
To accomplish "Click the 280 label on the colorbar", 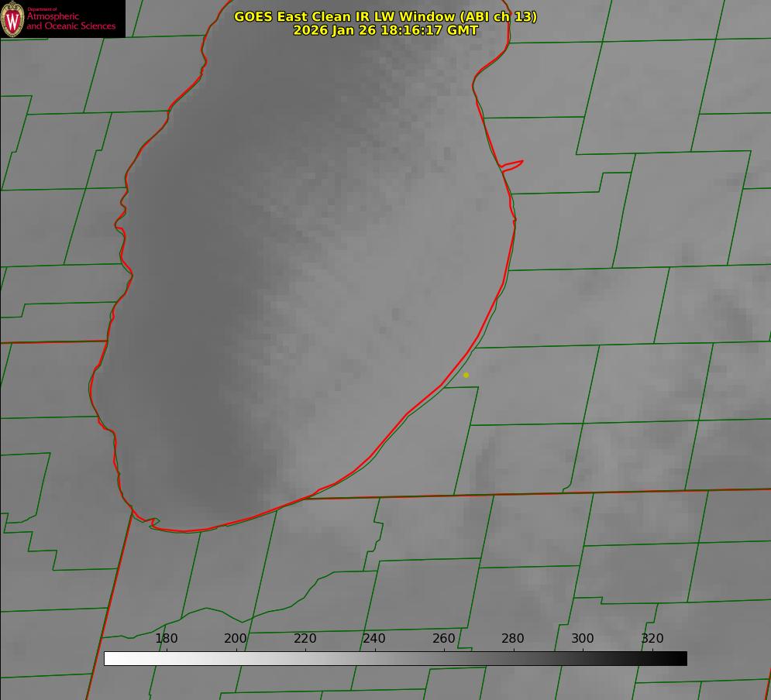I will [x=513, y=638].
